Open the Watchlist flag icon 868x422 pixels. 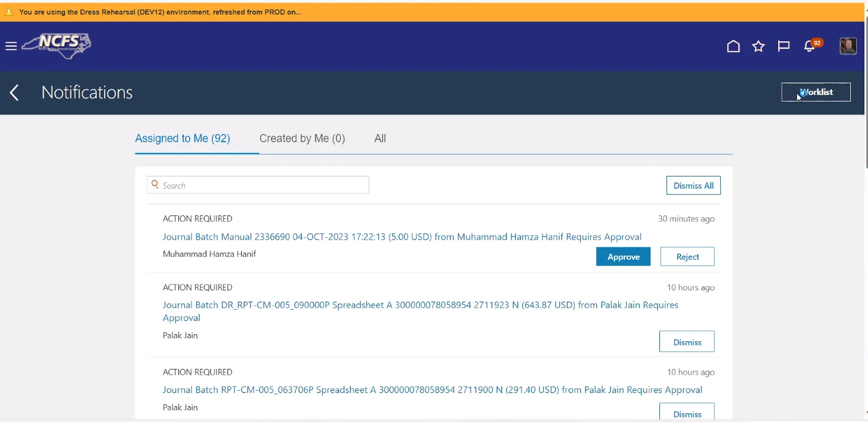click(x=784, y=46)
